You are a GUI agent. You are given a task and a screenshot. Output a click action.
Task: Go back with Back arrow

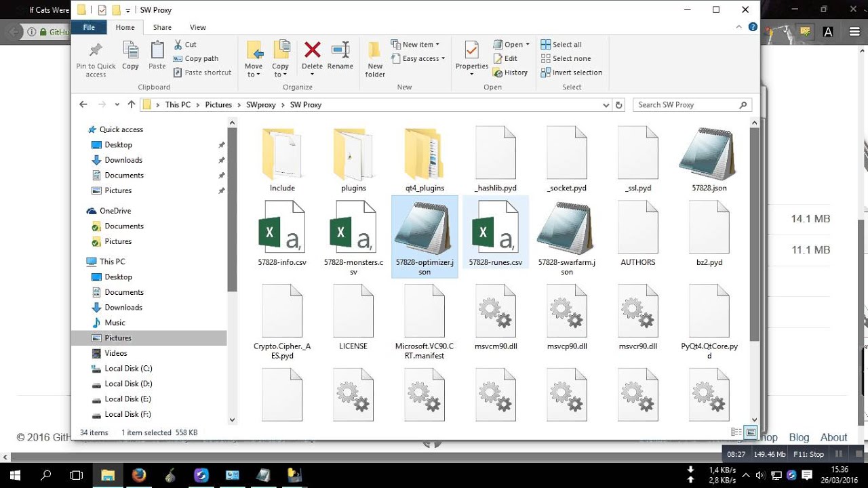point(83,104)
